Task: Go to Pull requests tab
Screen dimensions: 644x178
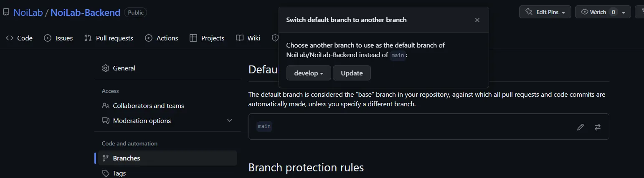Action: coord(109,38)
